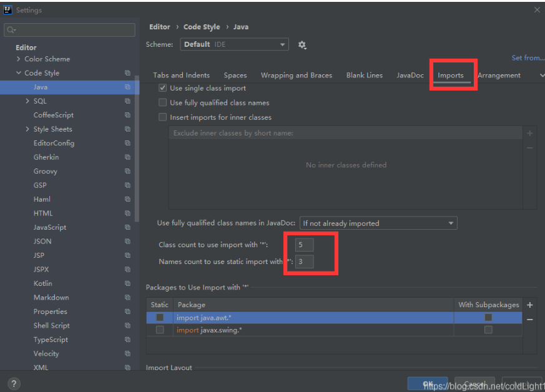The image size is (545, 392).
Task: Open the JavaDoc qualified names dropdown
Action: pyautogui.click(x=378, y=223)
